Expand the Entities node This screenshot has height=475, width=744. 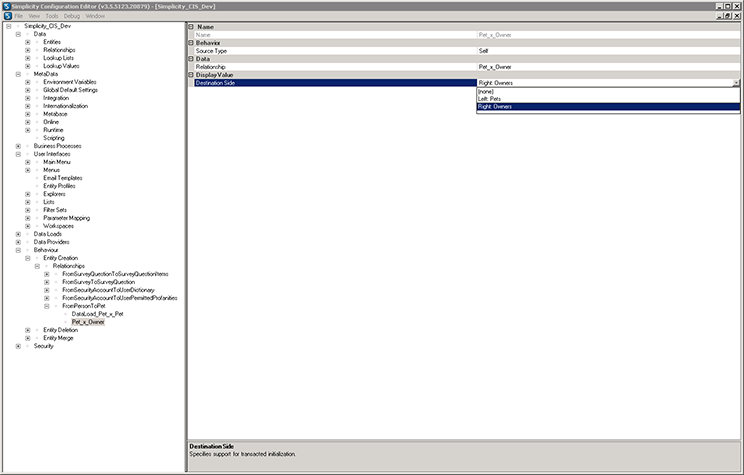click(28, 42)
